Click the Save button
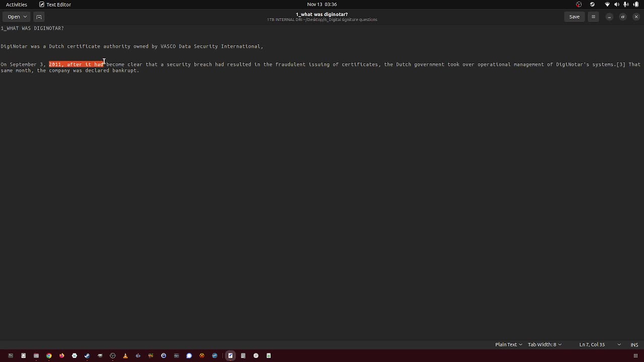This screenshot has width=644, height=362. tap(574, 17)
